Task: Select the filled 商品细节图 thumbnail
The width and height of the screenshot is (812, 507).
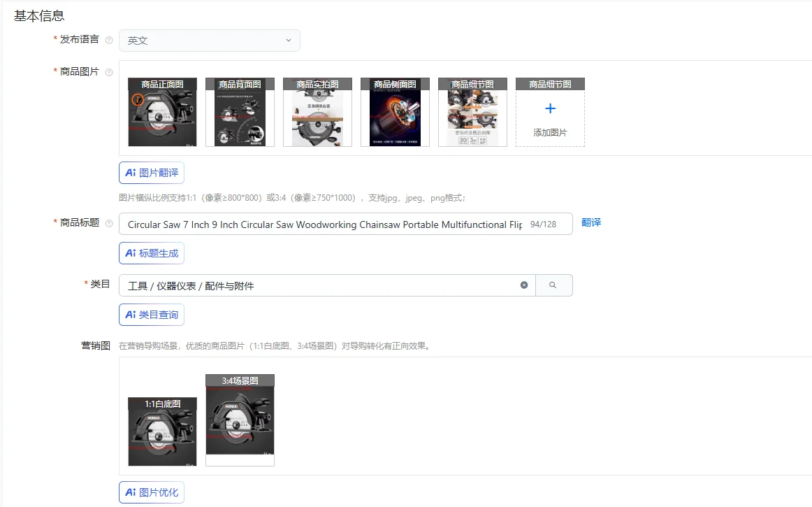Action: [473, 112]
